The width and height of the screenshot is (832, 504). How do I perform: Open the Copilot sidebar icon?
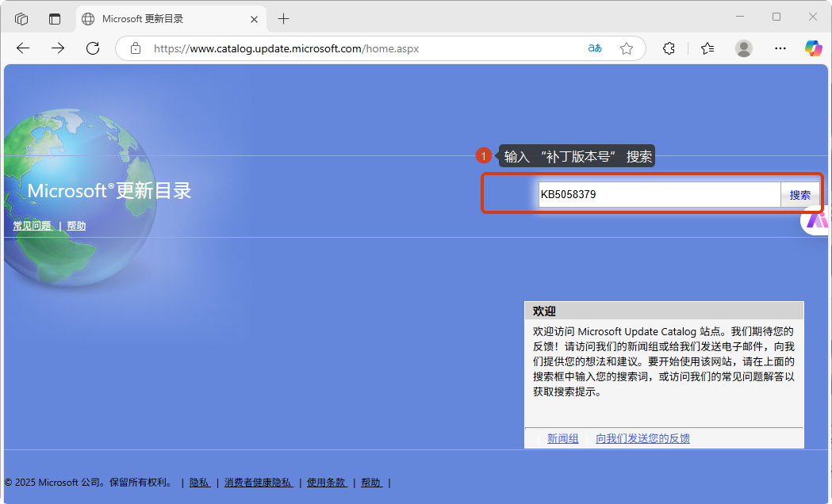[814, 48]
